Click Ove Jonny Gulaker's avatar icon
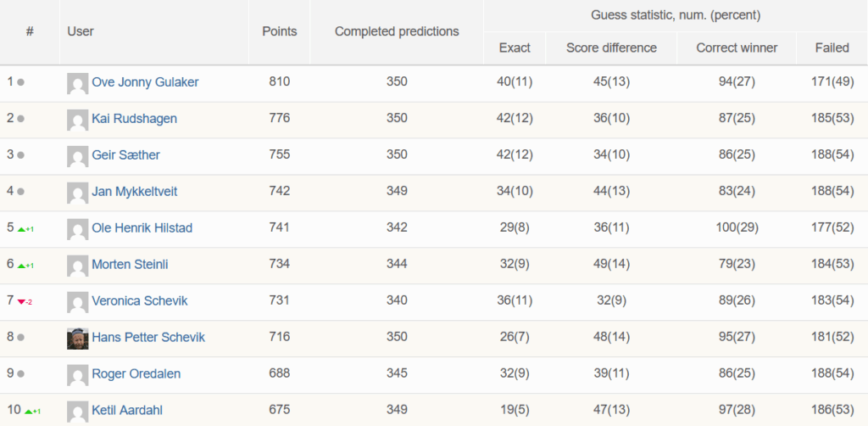This screenshot has height=426, width=868. tap(77, 83)
